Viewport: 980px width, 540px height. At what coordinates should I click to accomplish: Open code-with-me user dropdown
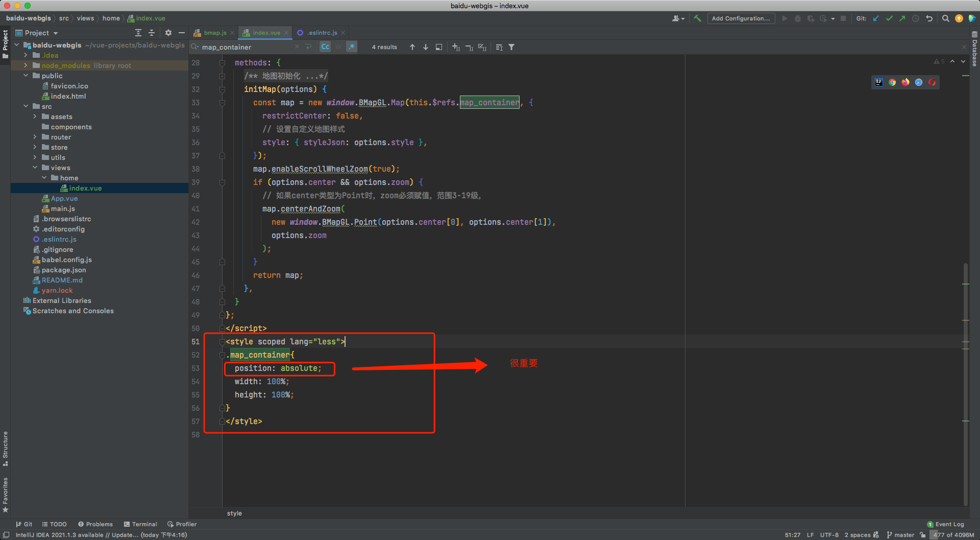678,18
